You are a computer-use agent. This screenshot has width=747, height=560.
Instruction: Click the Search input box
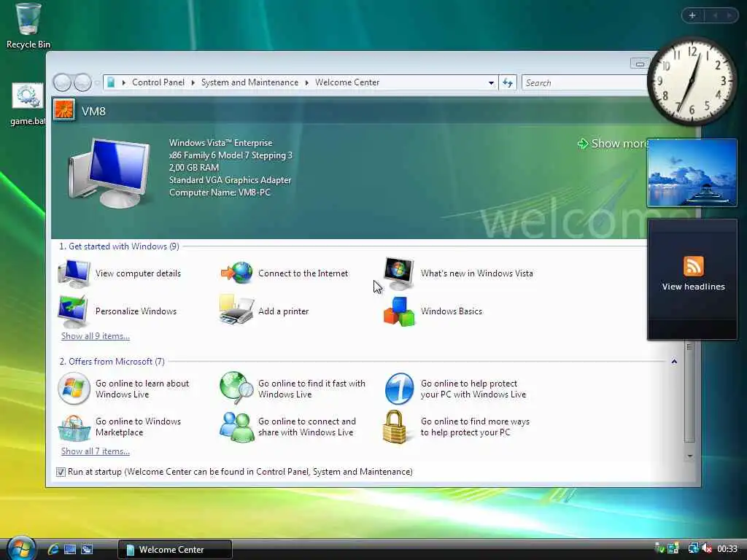pos(585,83)
